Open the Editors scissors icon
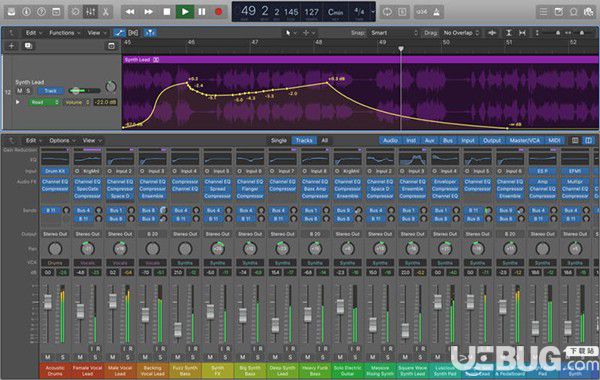Viewport: 600px width, 380px height. click(106, 12)
